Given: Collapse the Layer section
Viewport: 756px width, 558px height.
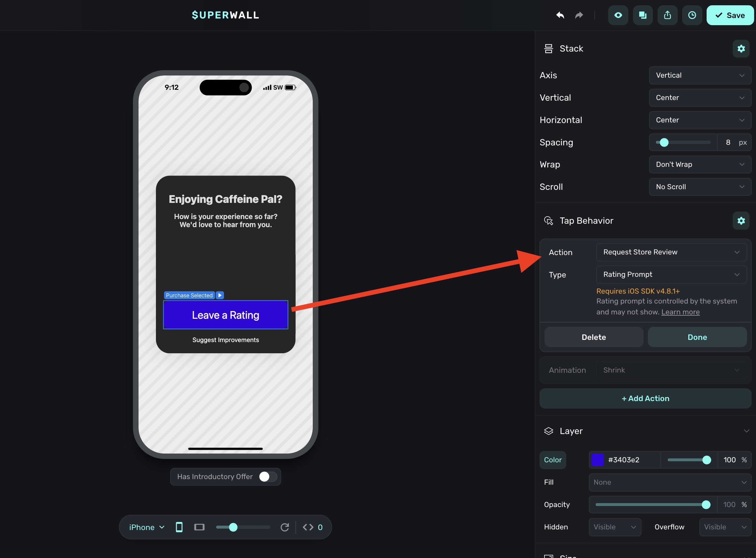Looking at the screenshot, I should coord(746,431).
